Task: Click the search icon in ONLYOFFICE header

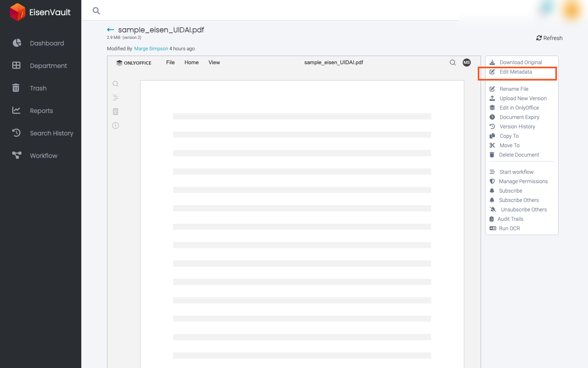Action: coord(453,63)
